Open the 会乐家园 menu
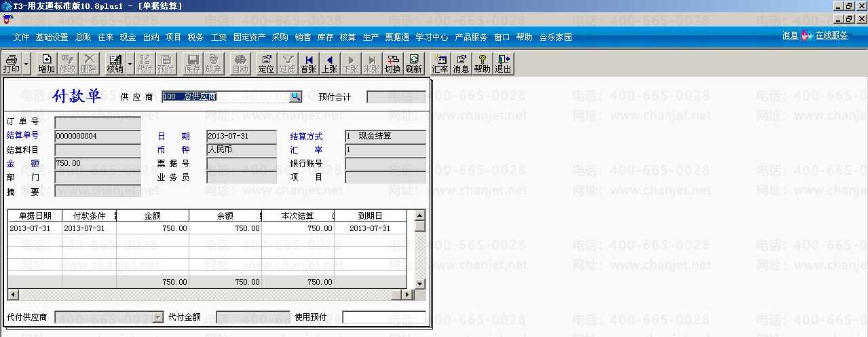868x337 pixels. [556, 37]
